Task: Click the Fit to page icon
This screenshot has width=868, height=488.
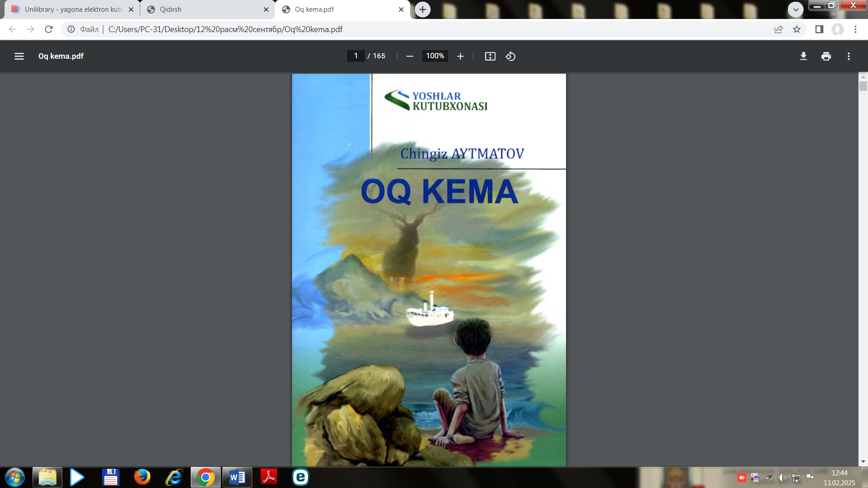Action: coord(490,56)
